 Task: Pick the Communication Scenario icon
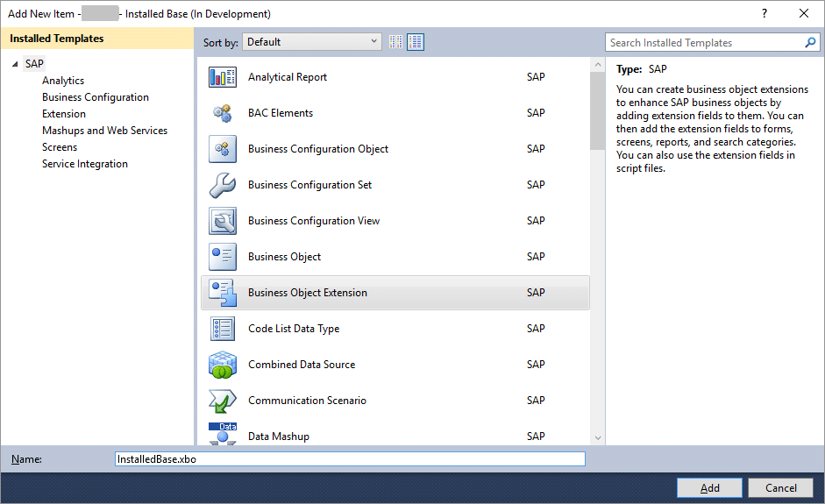pos(222,401)
